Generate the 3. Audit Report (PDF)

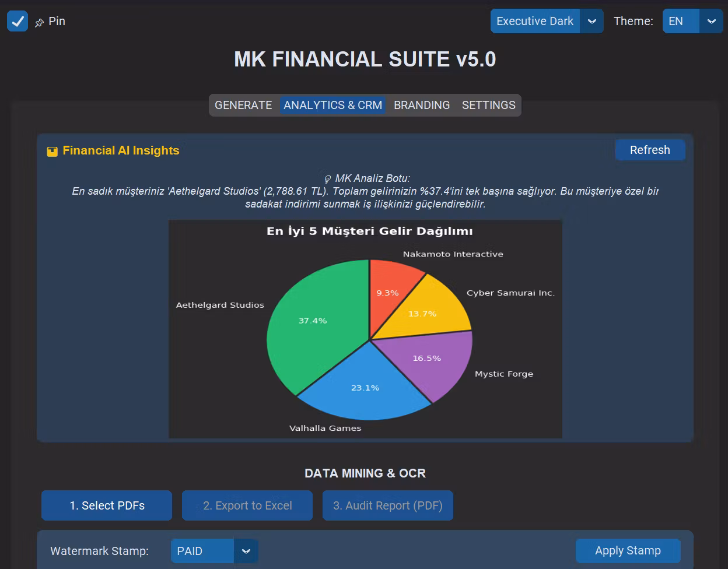387,505
